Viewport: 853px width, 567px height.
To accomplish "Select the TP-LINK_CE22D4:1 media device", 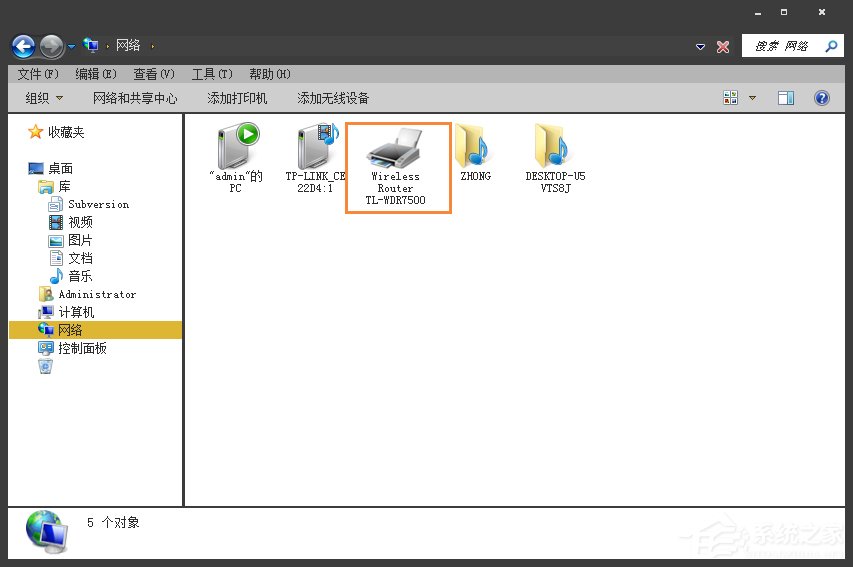I will (x=316, y=148).
